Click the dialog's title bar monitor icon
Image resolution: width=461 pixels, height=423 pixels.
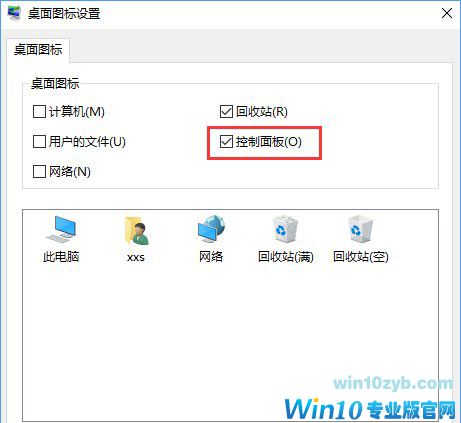pyautogui.click(x=14, y=13)
